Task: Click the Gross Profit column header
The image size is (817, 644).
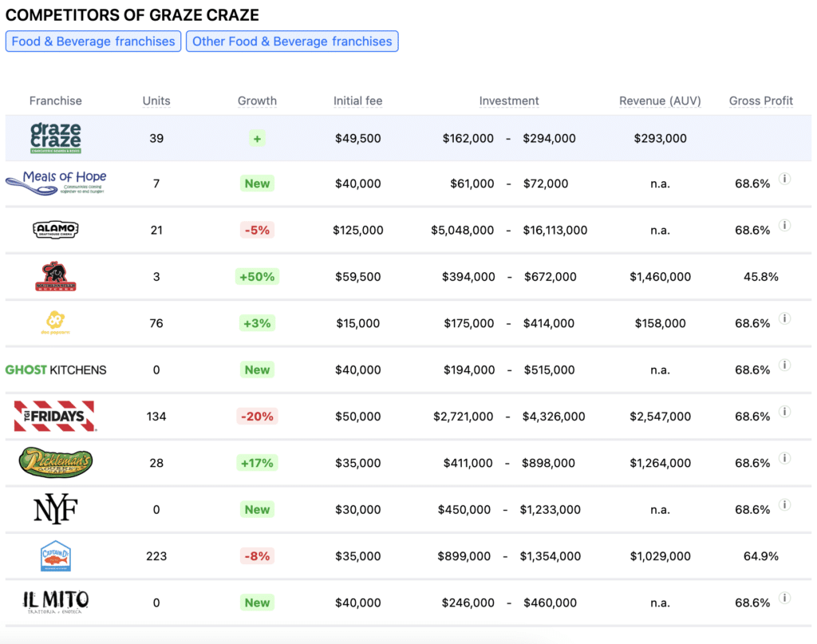Action: pyautogui.click(x=760, y=101)
